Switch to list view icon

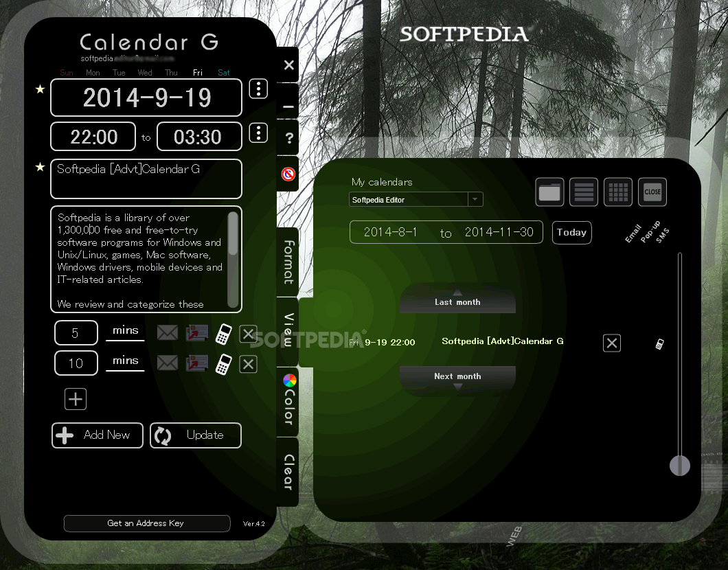point(584,192)
